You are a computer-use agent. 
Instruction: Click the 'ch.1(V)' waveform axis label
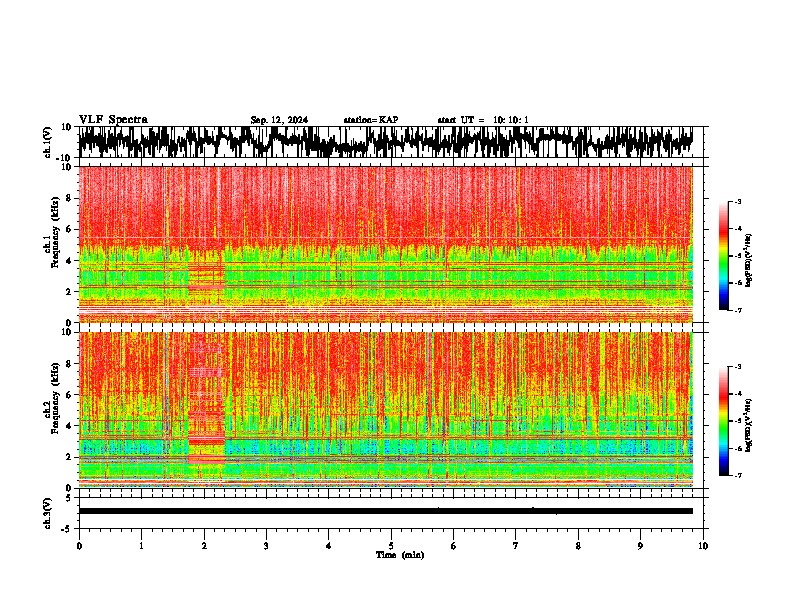[48, 142]
